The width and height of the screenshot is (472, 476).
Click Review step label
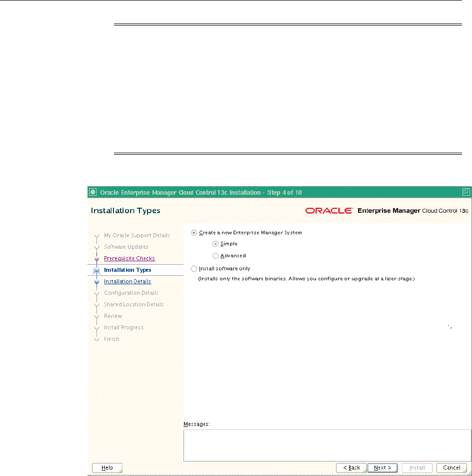click(113, 316)
